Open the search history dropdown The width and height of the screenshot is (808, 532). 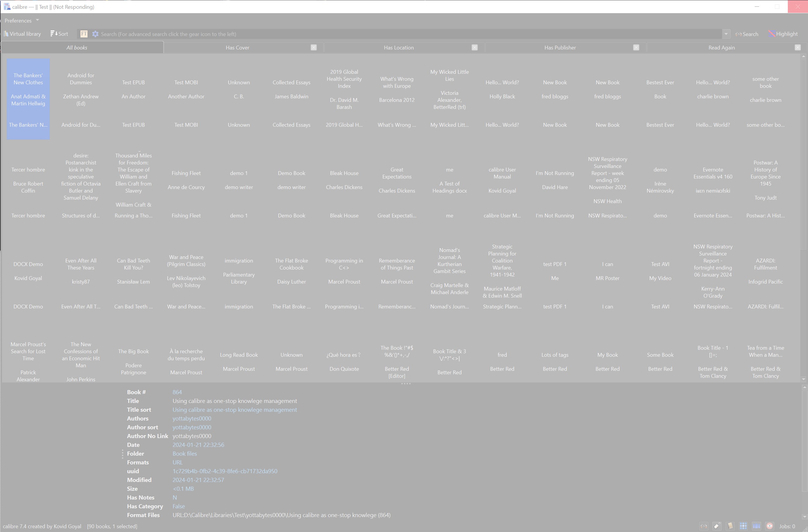725,34
